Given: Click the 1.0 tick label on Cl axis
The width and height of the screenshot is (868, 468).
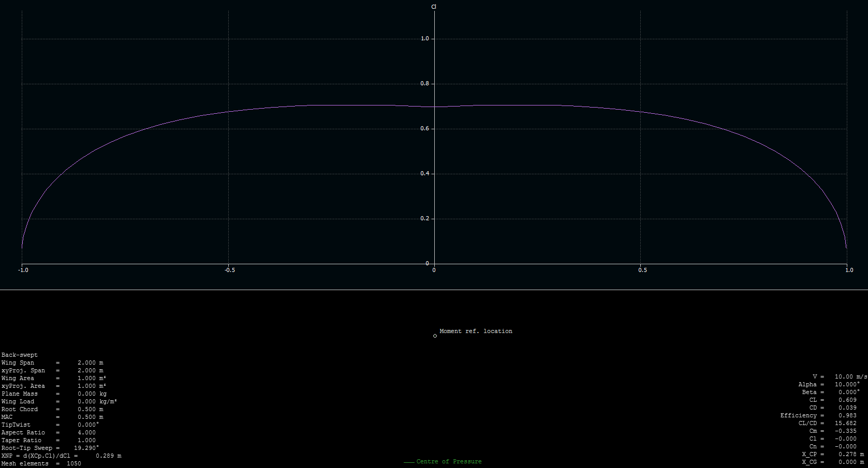Looking at the screenshot, I should pyautogui.click(x=425, y=39).
